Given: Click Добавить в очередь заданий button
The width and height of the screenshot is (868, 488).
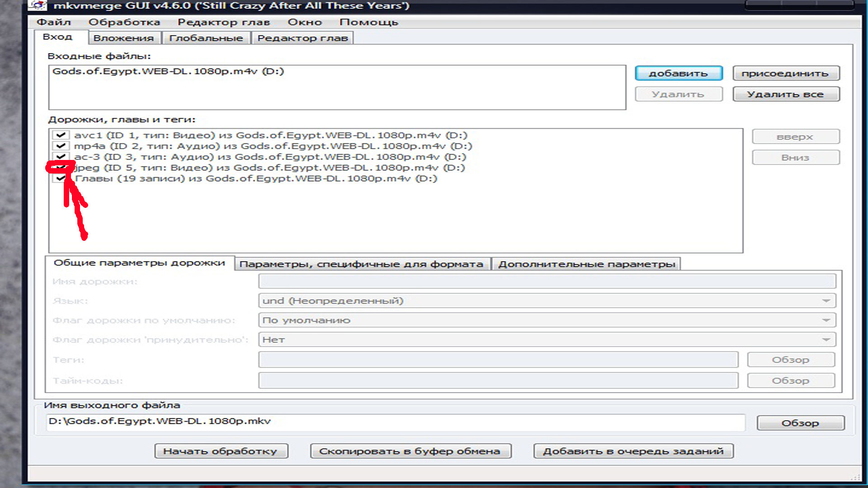Looking at the screenshot, I should [633, 451].
